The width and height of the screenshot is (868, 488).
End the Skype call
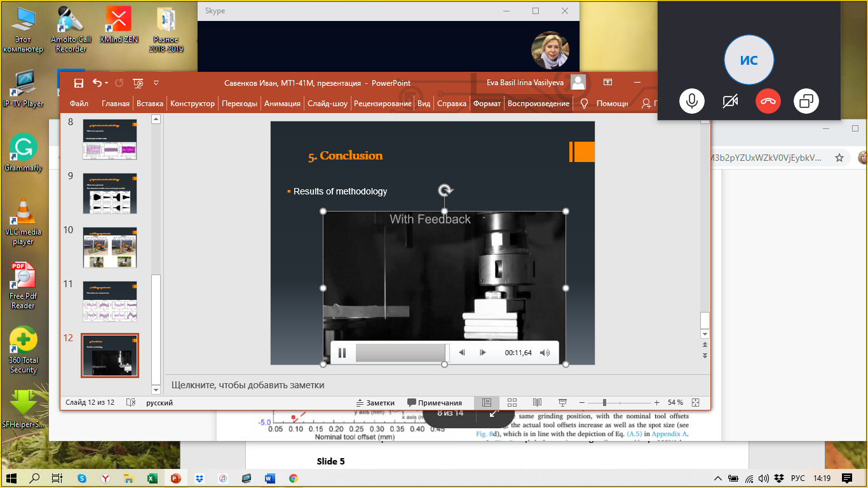768,101
